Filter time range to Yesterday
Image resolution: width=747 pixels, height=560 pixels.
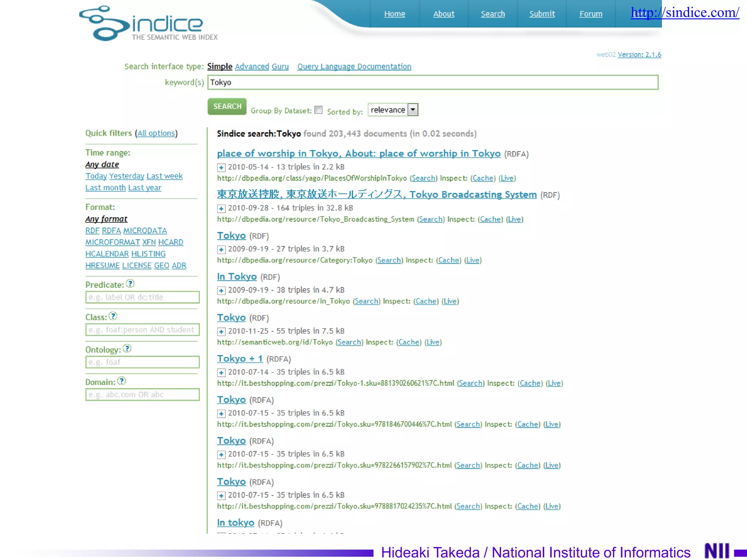click(127, 176)
